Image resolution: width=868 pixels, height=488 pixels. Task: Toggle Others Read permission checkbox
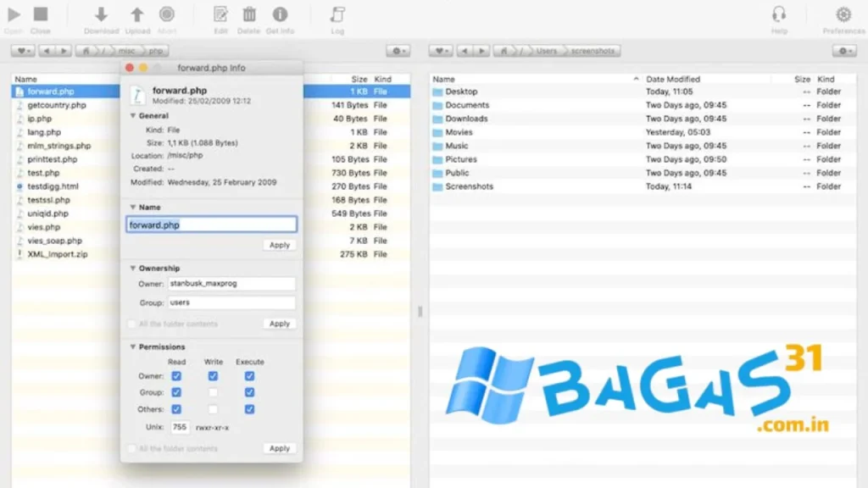click(176, 409)
